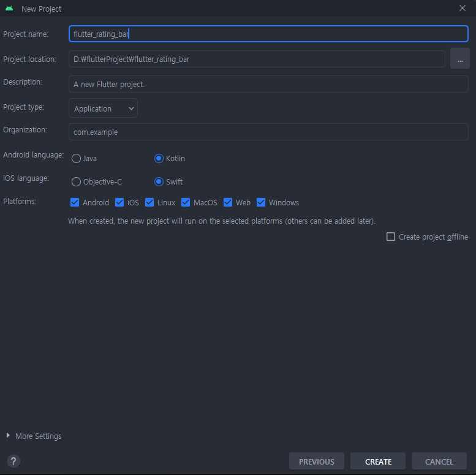Toggle the Windows platform checkbox
The width and height of the screenshot is (476, 475).
[261, 202]
